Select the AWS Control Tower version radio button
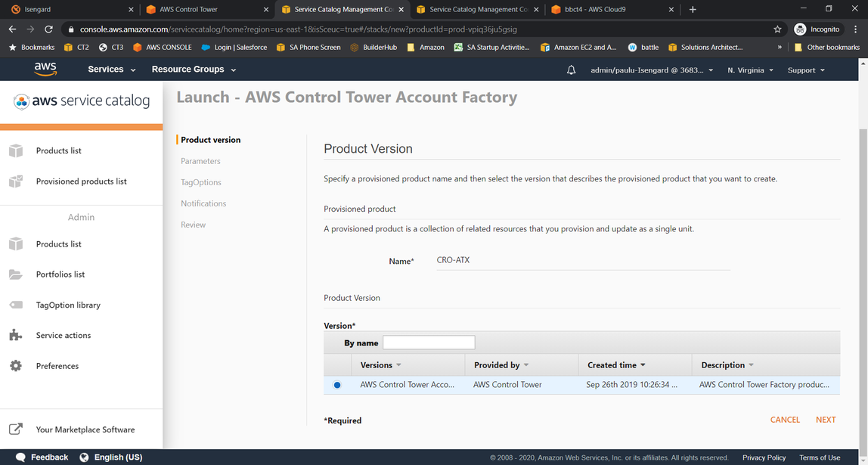Viewport: 868px width, 465px height. (337, 385)
